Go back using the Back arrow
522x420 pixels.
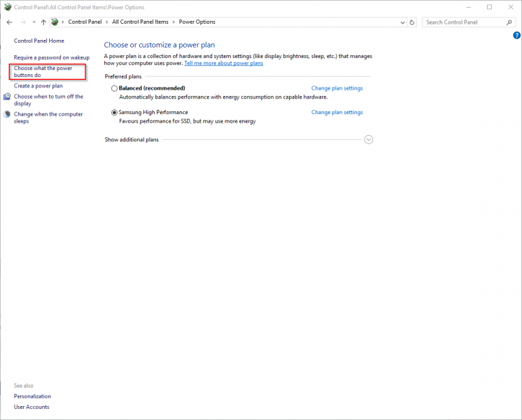click(x=9, y=22)
